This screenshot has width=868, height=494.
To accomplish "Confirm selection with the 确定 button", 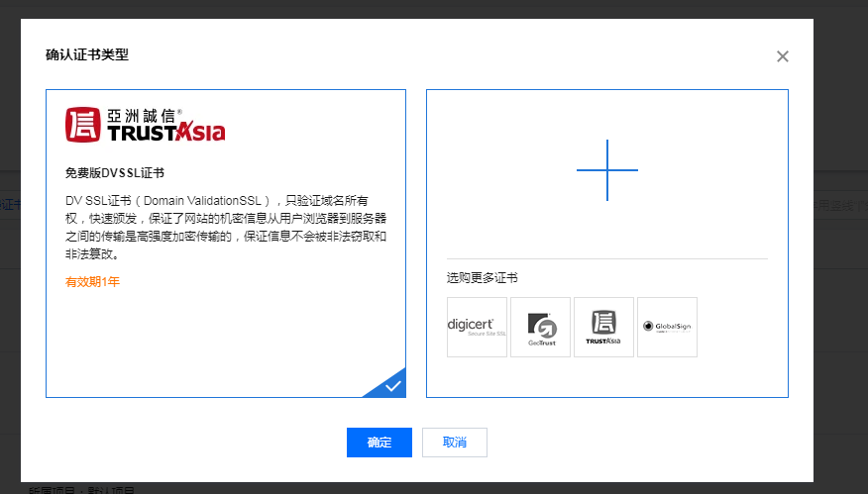I will tap(379, 443).
